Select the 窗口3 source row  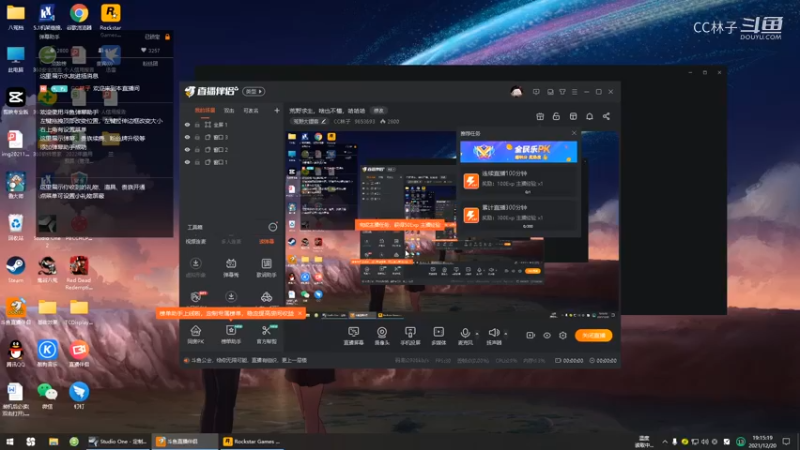pyautogui.click(x=232, y=137)
